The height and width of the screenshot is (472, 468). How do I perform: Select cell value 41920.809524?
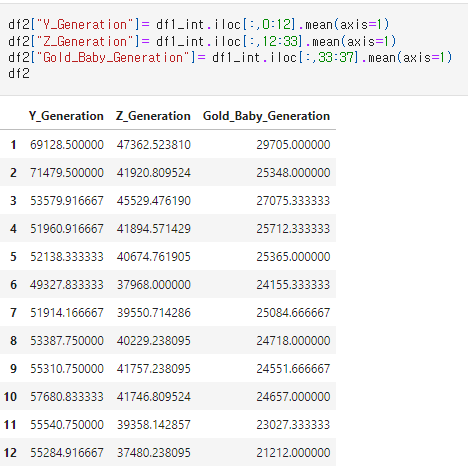coord(154,173)
